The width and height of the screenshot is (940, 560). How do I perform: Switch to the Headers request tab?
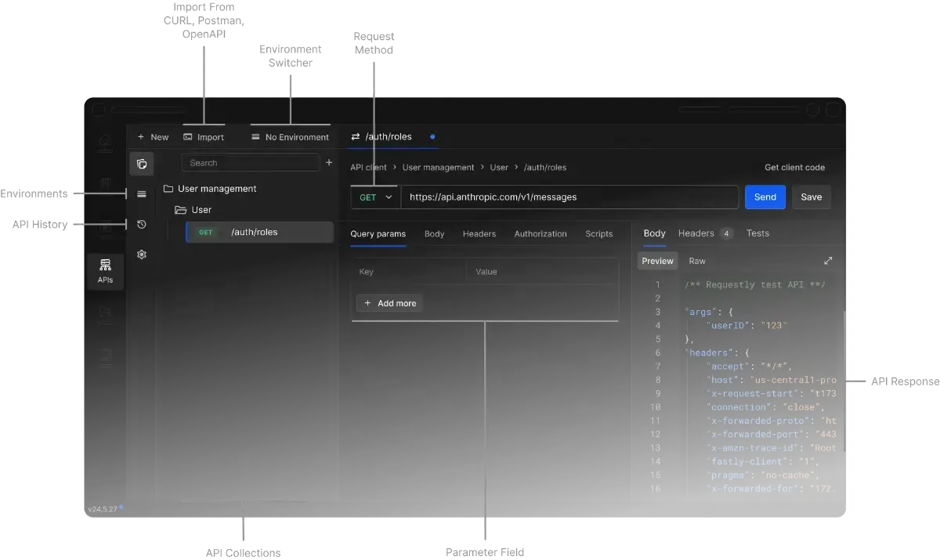point(479,233)
